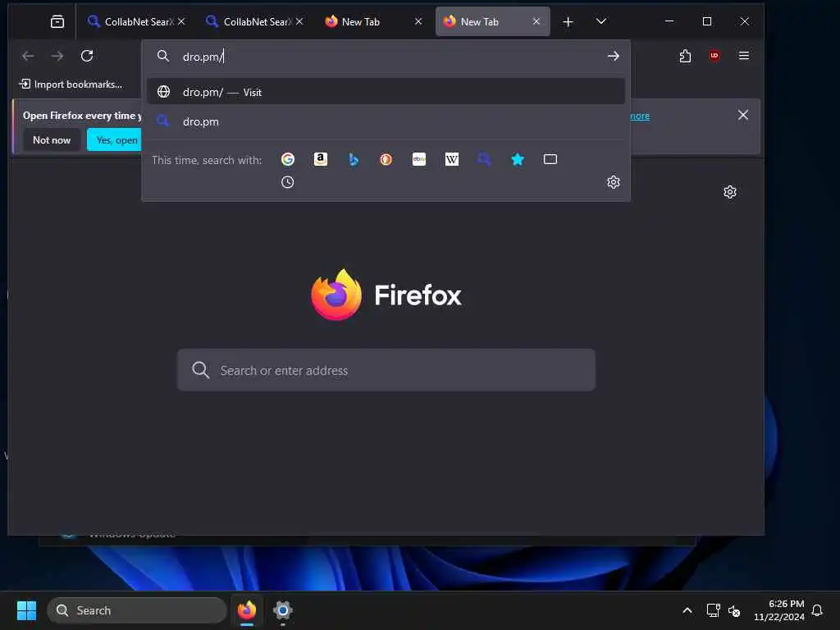The height and width of the screenshot is (630, 840).
Task: Open the Firefox hamburger application menu
Action: (x=743, y=56)
